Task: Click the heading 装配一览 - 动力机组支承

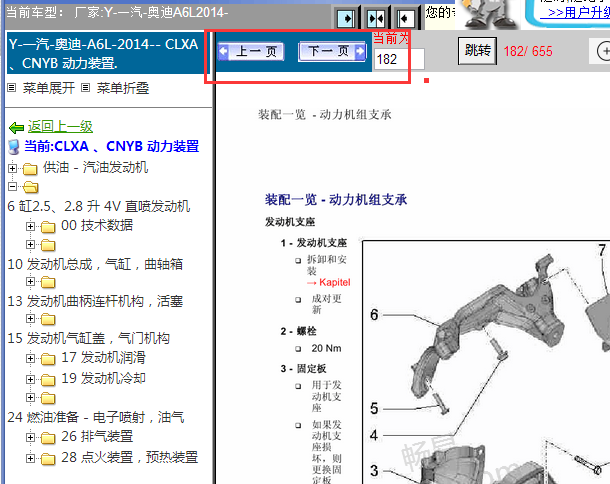Action: (x=336, y=200)
